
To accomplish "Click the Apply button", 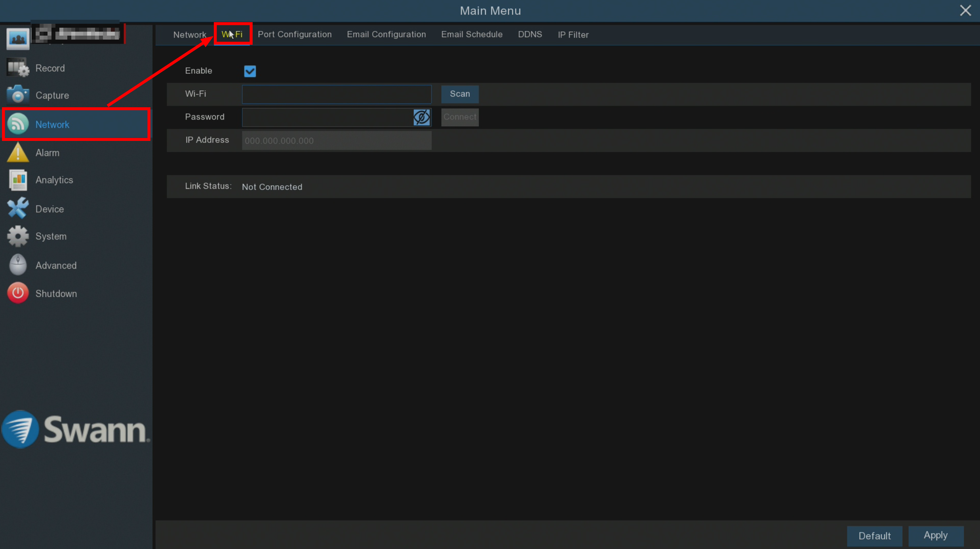I will coord(935,536).
